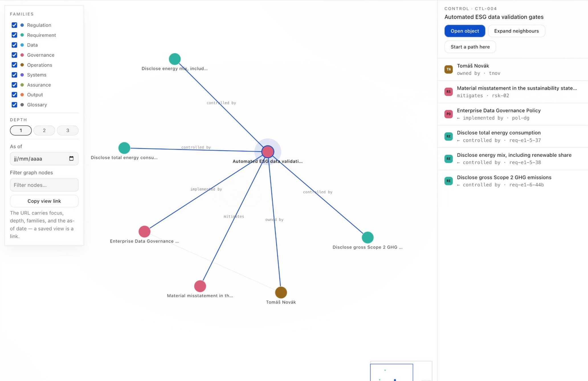
Task: Select depth level 1
Action: 21,130
